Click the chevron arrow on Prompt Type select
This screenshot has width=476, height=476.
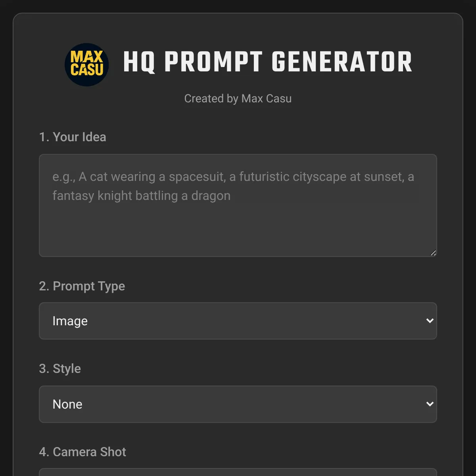click(x=430, y=321)
